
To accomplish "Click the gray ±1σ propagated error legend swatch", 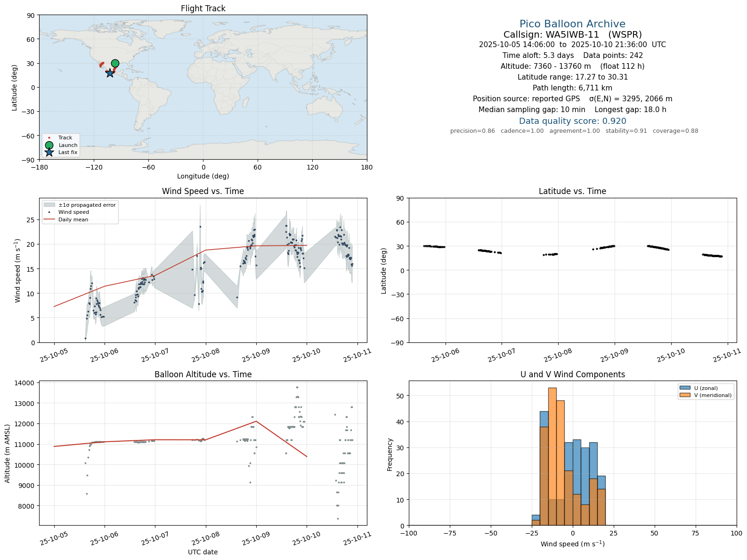I will 49,205.
